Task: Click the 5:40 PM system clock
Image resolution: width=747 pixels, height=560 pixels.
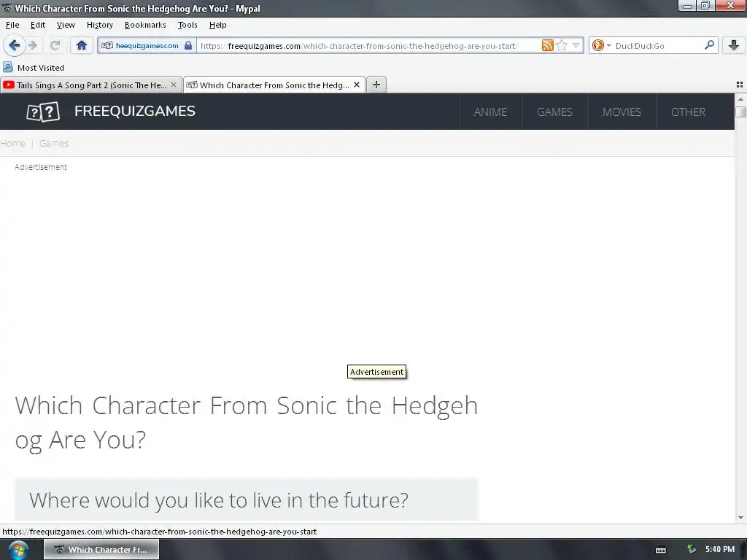Action: (720, 549)
